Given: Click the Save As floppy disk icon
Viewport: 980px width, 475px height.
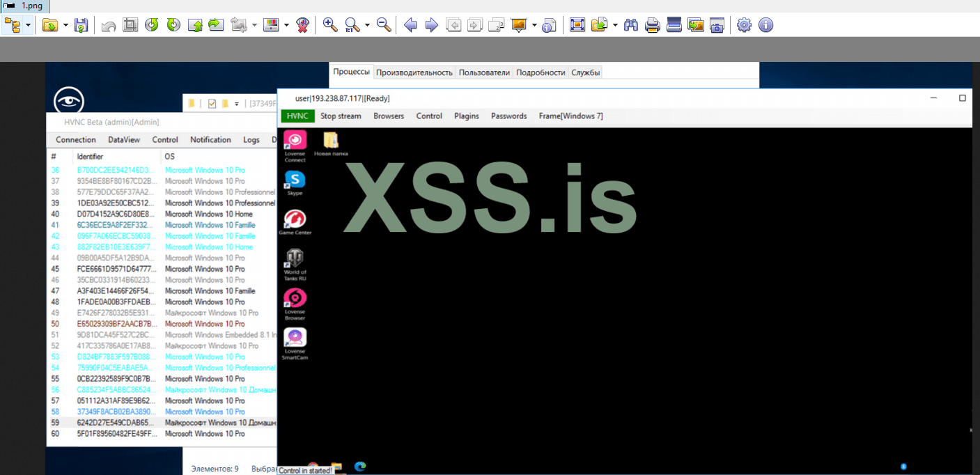Looking at the screenshot, I should [81, 26].
